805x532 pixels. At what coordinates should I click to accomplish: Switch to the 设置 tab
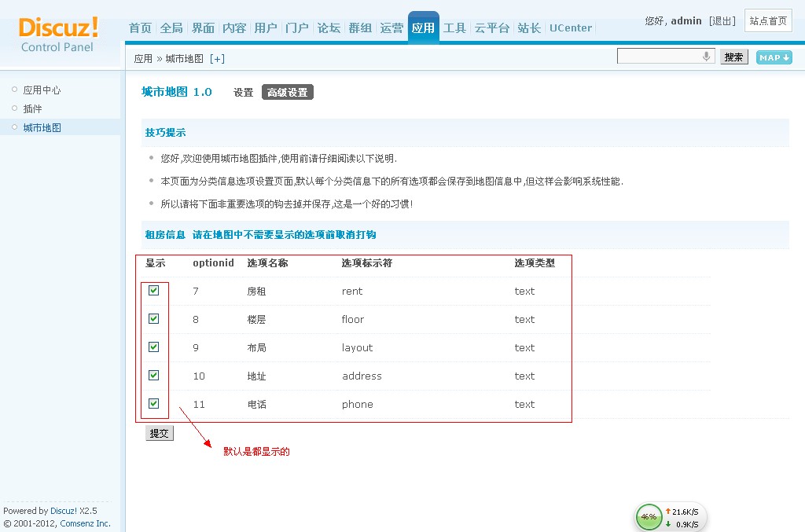pyautogui.click(x=243, y=93)
